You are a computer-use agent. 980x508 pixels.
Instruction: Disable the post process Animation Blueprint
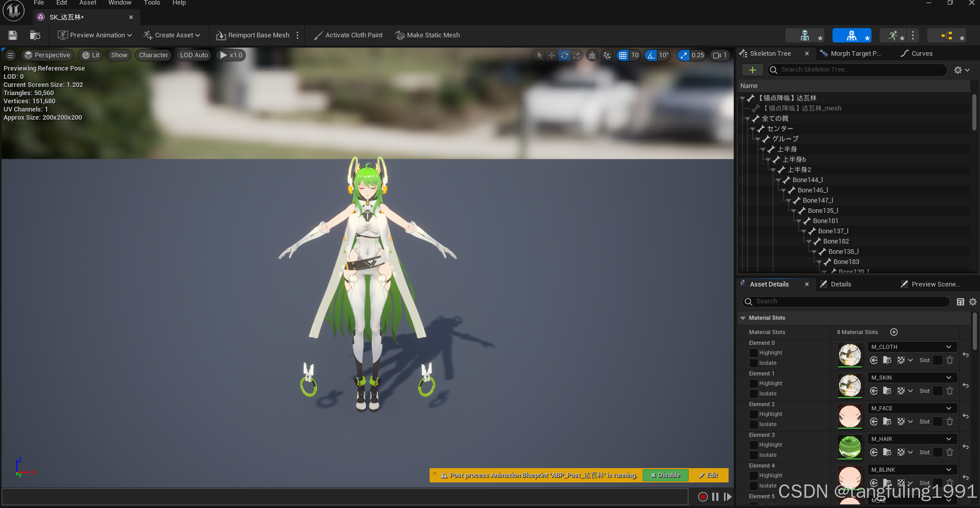tap(665, 475)
